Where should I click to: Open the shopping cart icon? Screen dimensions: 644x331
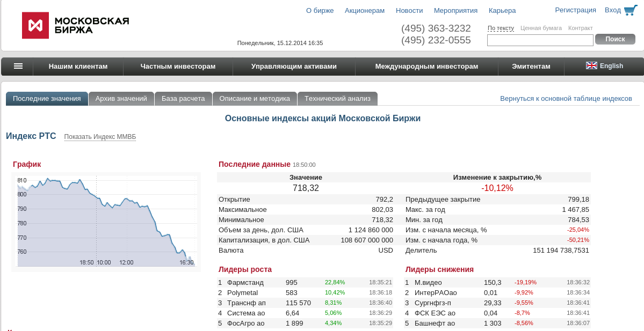tap(631, 10)
